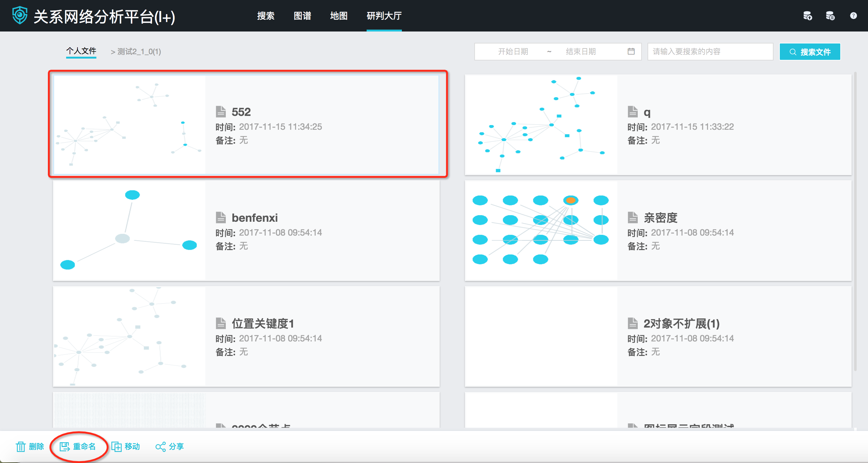Click the trash delete icon
868x463 pixels.
20,447
